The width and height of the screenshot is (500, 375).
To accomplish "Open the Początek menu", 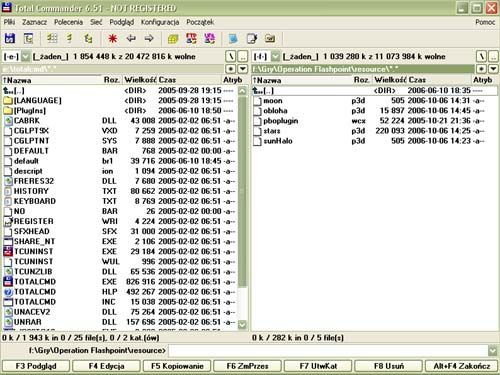I will [x=200, y=22].
